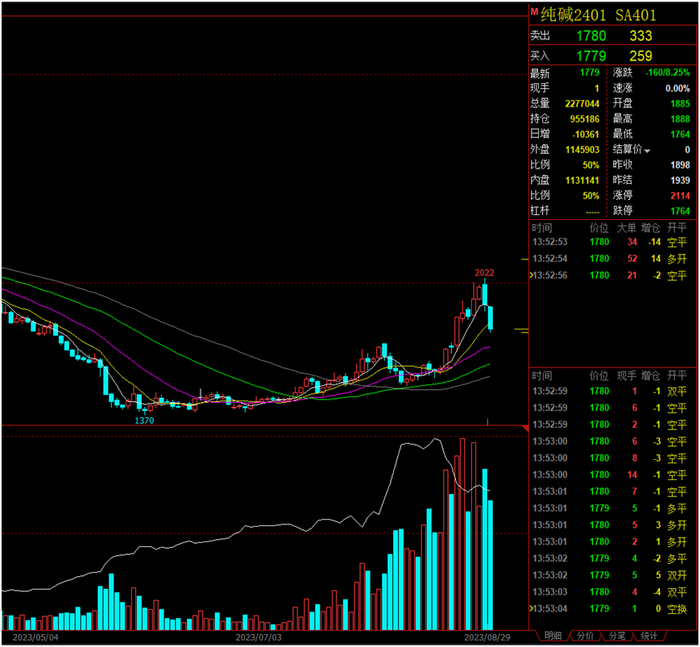
Task: Click the 昨收 value 1898
Action: (x=680, y=165)
